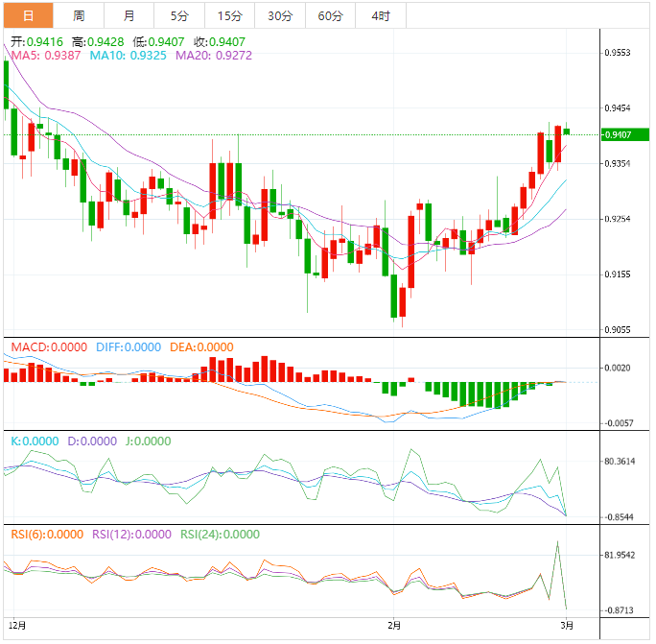Select the 周 (weekly) timeframe tab
Image resolution: width=656 pixels, height=644 pixels.
tap(79, 16)
